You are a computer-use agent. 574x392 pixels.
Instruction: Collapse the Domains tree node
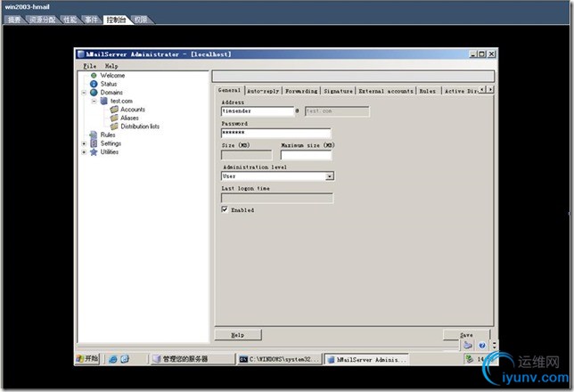pyautogui.click(x=84, y=93)
